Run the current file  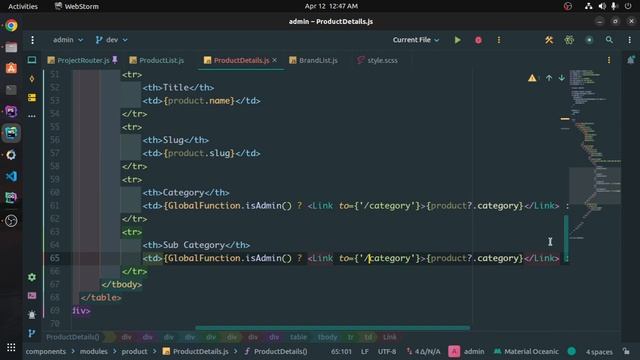pyautogui.click(x=458, y=40)
